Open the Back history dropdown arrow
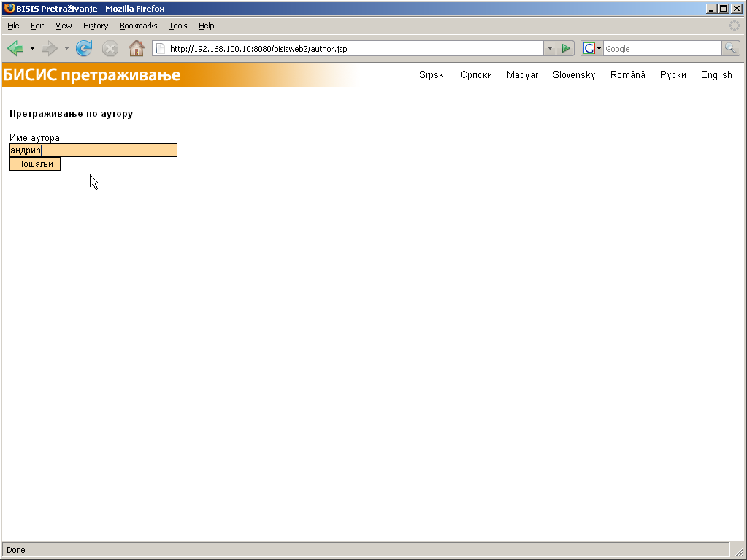This screenshot has height=560, width=747. coord(32,49)
